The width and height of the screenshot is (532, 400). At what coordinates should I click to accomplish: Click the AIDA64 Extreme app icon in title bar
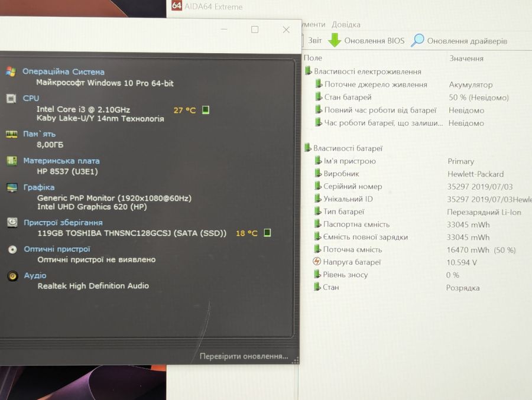click(176, 5)
